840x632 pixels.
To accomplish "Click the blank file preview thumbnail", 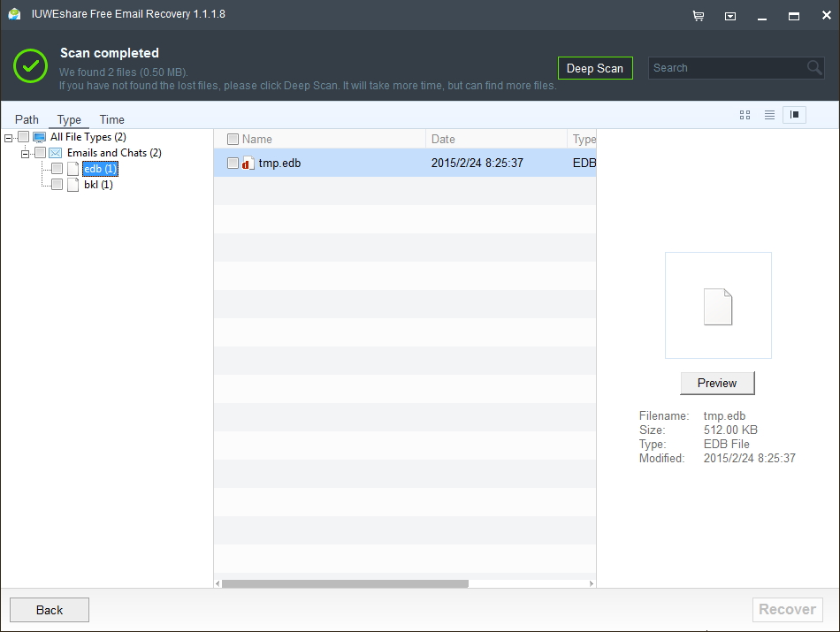I will [x=718, y=305].
